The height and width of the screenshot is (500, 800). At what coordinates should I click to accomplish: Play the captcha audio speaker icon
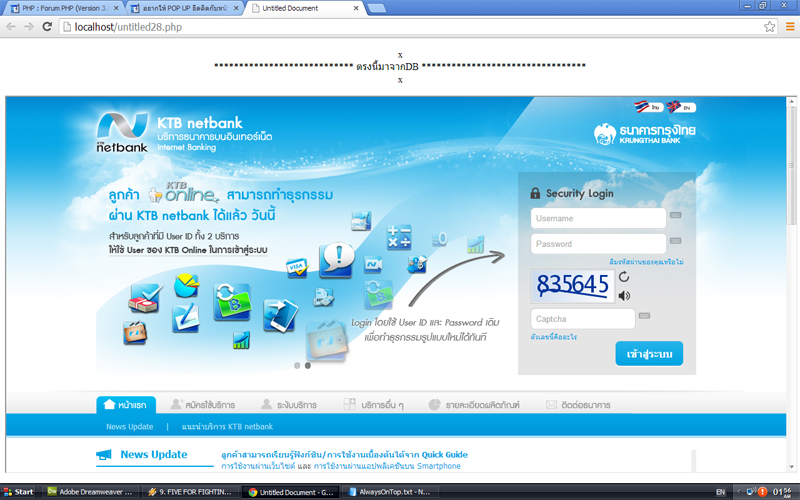coord(624,296)
